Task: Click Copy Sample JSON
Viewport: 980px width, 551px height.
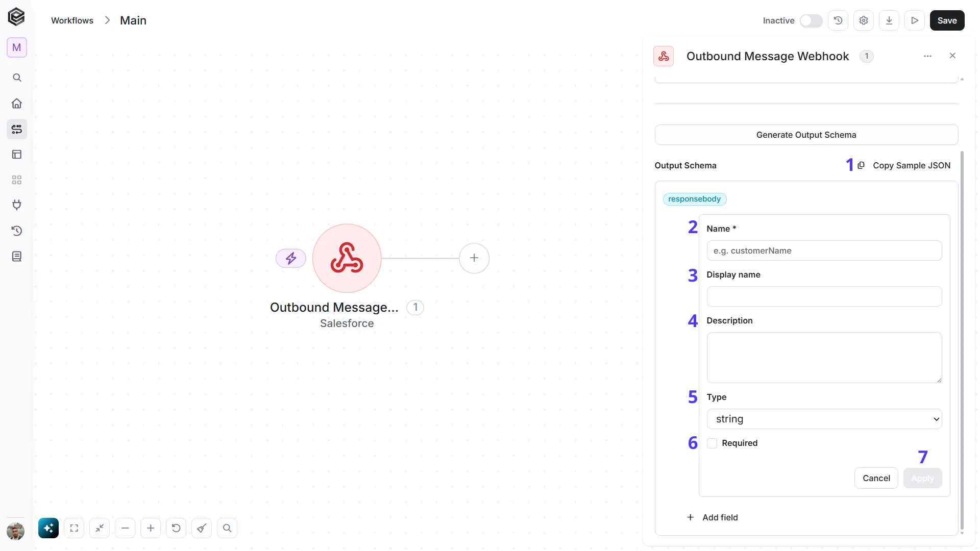Action: [903, 165]
